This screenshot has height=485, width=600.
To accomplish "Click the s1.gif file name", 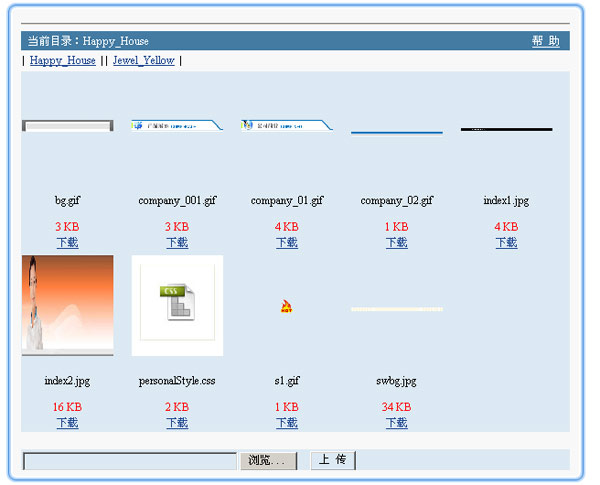I will click(x=287, y=381).
